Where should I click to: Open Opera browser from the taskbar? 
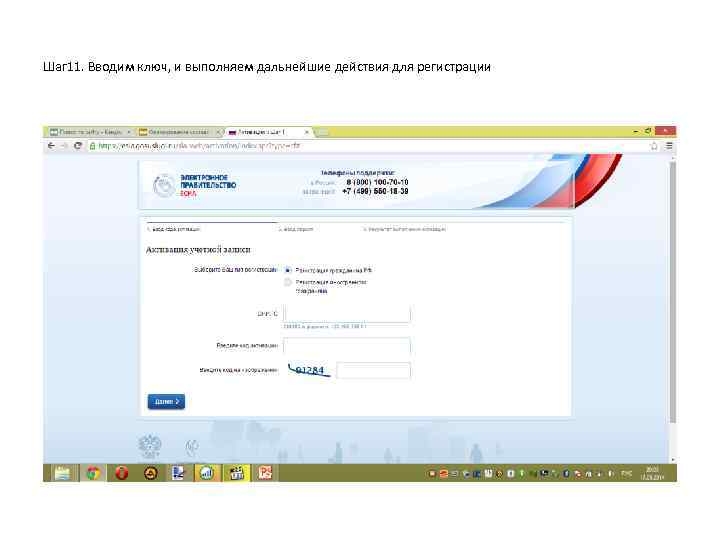(122, 473)
